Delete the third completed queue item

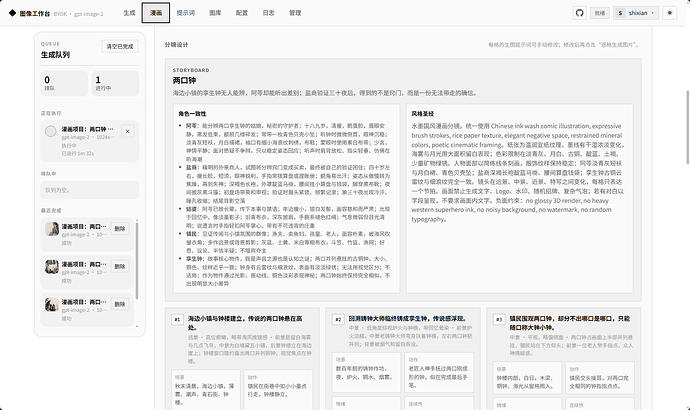(x=120, y=304)
